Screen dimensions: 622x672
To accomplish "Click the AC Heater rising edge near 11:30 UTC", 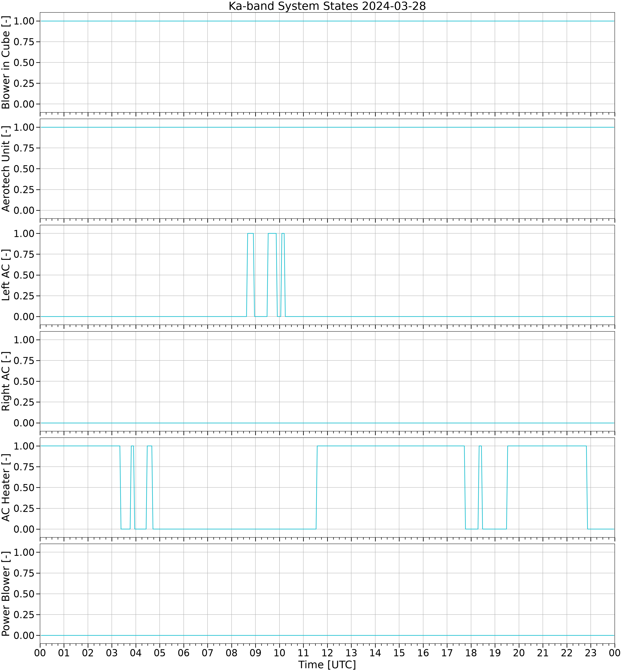I will [x=317, y=487].
